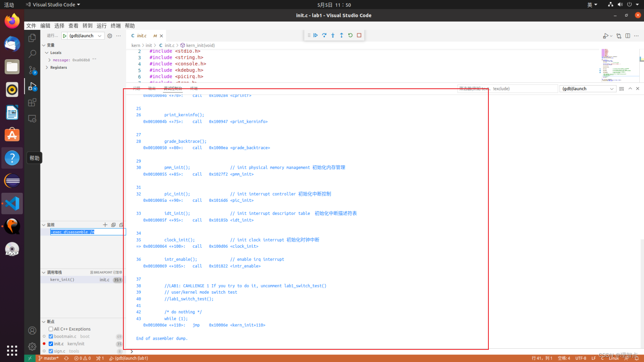Click the master* branch in status bar

point(49,358)
